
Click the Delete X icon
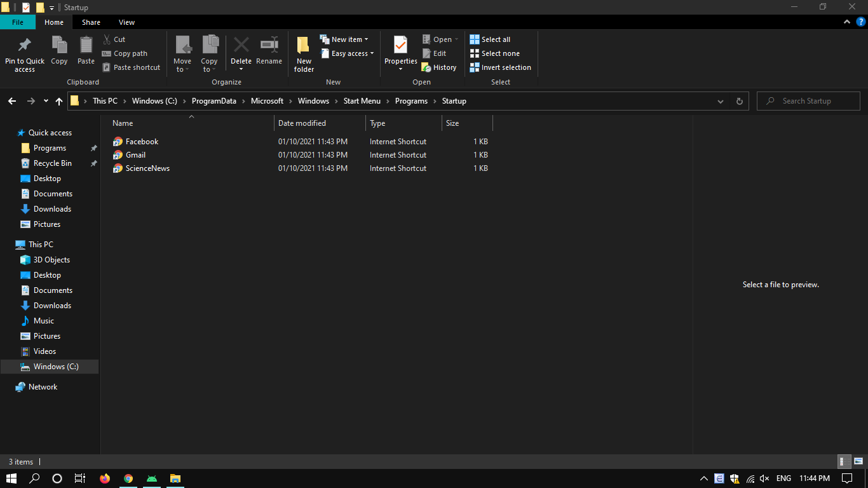click(x=241, y=44)
